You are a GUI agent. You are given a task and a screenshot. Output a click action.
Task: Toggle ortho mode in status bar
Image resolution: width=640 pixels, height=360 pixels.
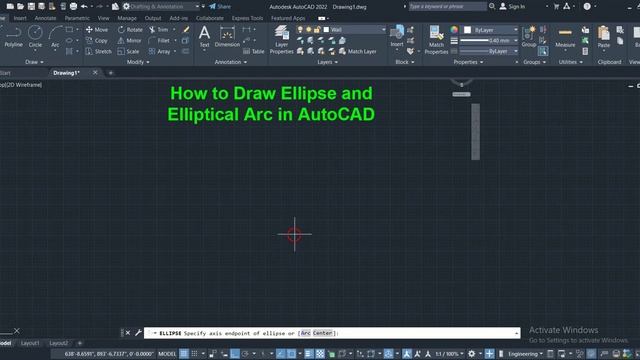235,354
